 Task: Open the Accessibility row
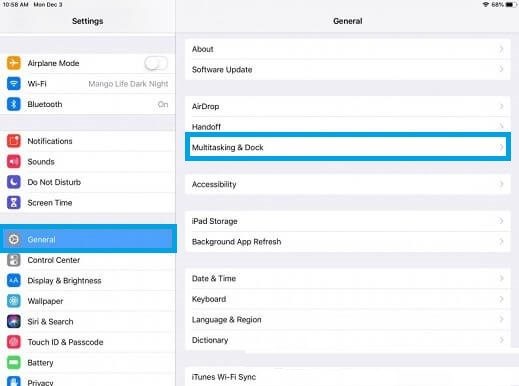coord(348,184)
